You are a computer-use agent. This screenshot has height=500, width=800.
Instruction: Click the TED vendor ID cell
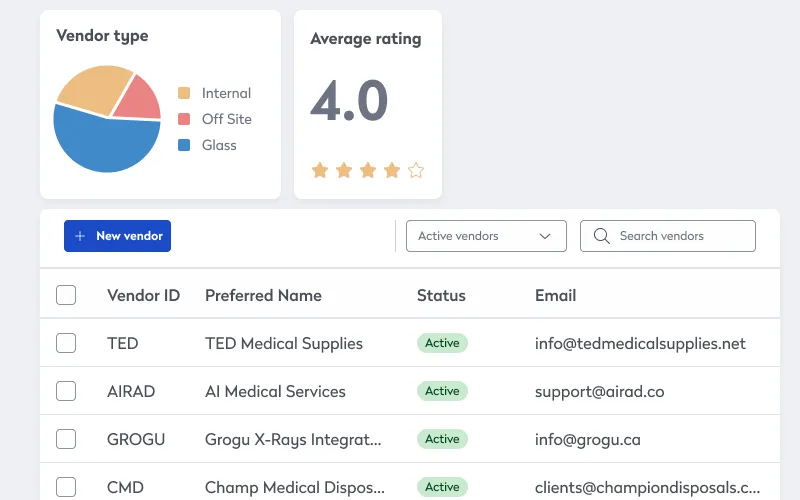(122, 343)
